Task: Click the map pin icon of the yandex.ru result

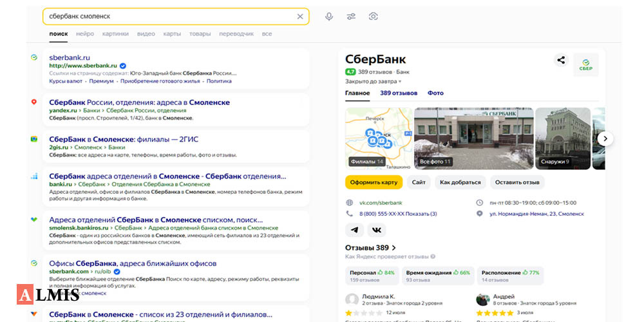Action: 34,102
